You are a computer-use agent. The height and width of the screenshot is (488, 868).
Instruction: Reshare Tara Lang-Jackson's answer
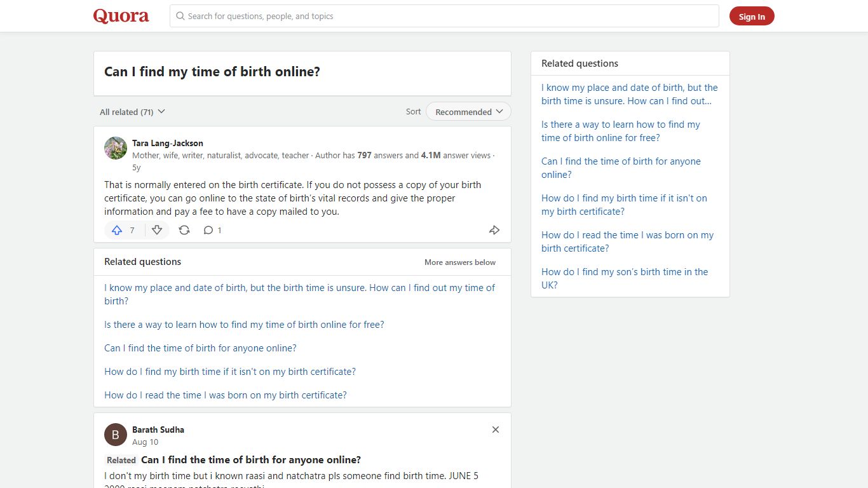click(184, 230)
